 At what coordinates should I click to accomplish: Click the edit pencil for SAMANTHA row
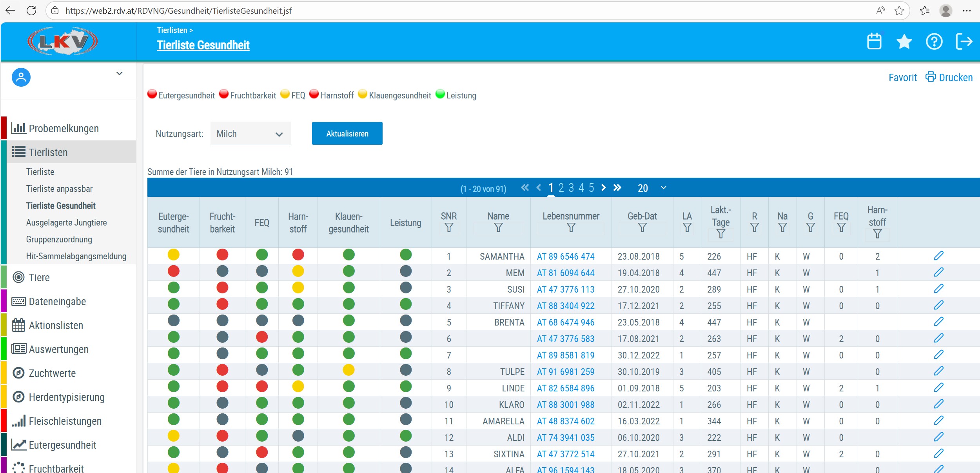[938, 256]
